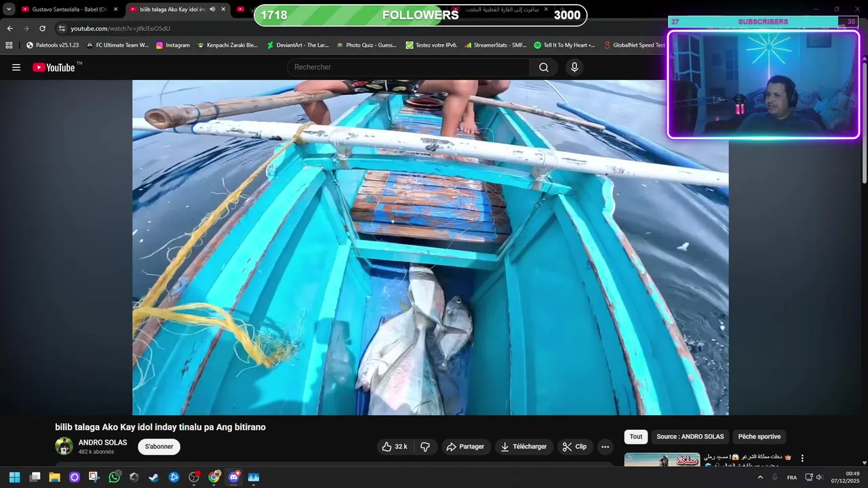Go back with the browser back arrow

click(9, 28)
